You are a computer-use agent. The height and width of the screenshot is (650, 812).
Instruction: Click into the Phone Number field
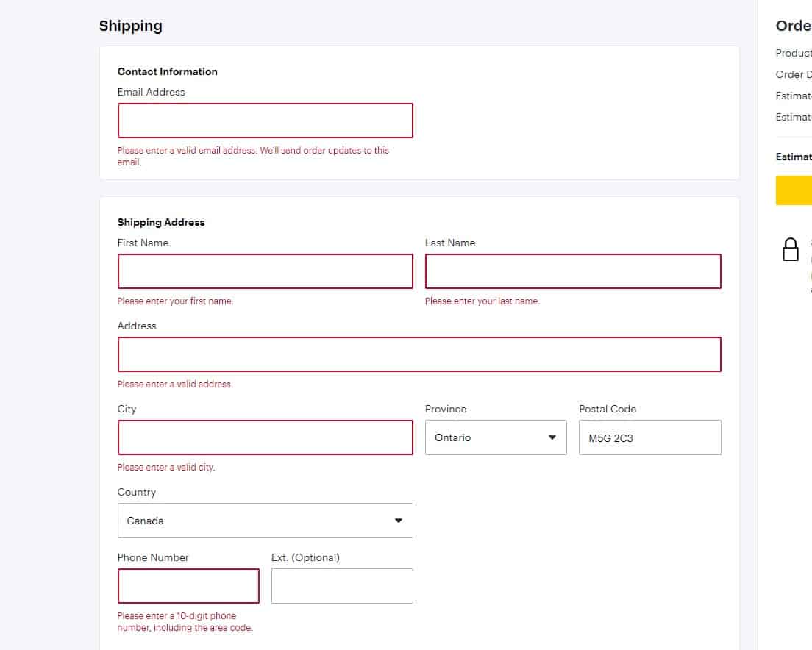tap(188, 586)
